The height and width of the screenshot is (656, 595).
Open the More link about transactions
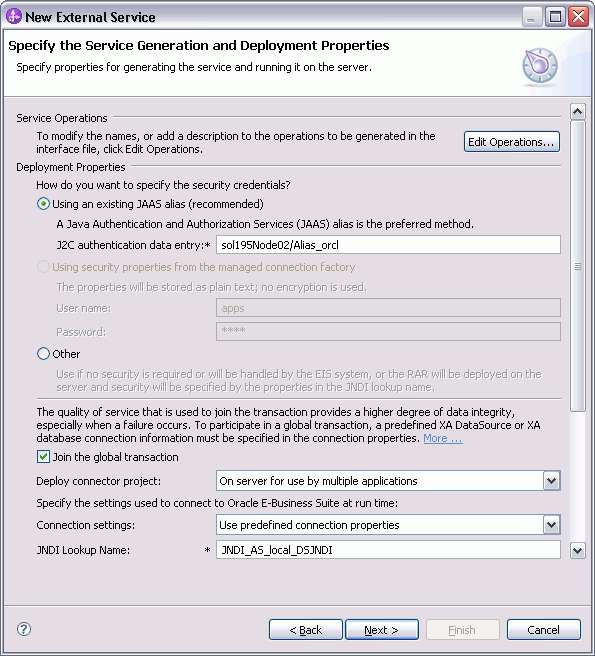[443, 438]
